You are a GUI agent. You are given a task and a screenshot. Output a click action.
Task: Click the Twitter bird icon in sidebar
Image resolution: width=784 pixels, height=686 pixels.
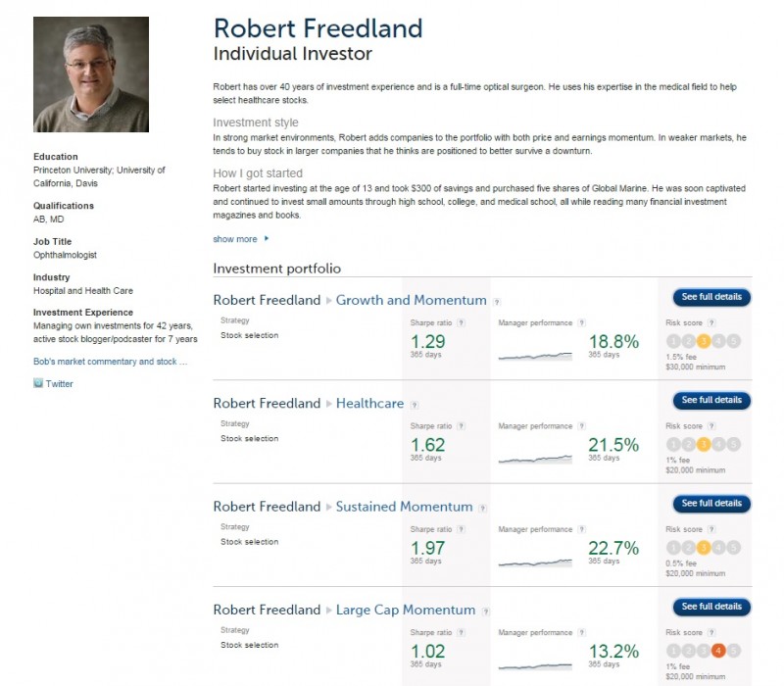[x=38, y=383]
